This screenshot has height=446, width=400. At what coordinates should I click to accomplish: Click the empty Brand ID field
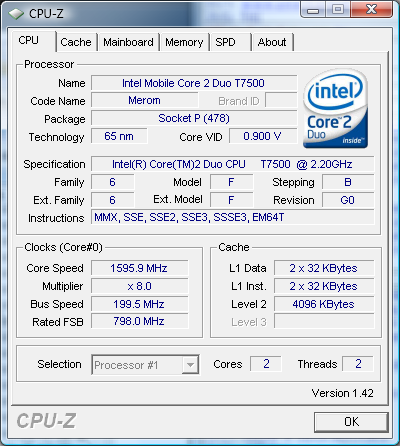[281, 100]
